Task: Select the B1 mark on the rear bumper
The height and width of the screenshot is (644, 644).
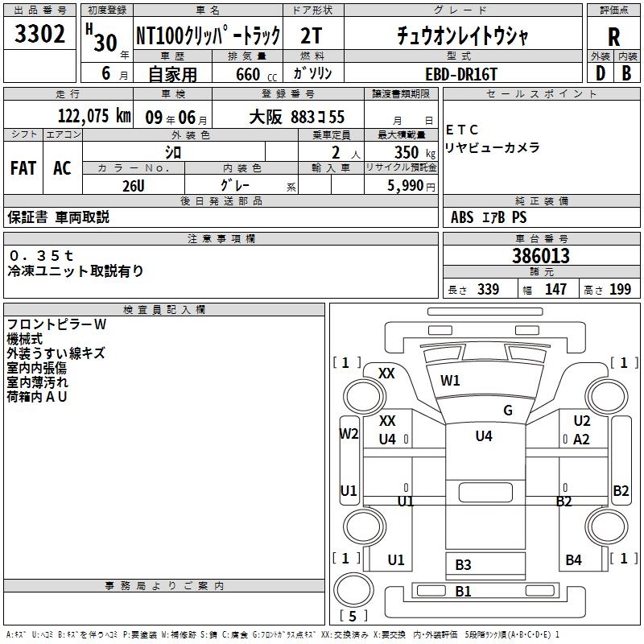Action: click(x=463, y=592)
